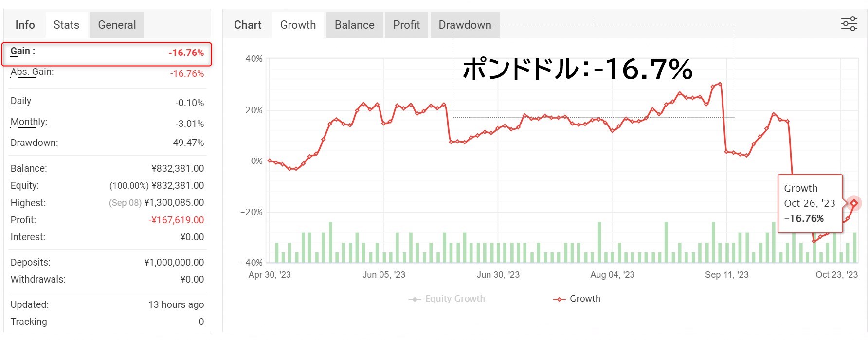The height and width of the screenshot is (340, 868).
Task: Click the Equity Growth legend marker icon
Action: (x=415, y=299)
